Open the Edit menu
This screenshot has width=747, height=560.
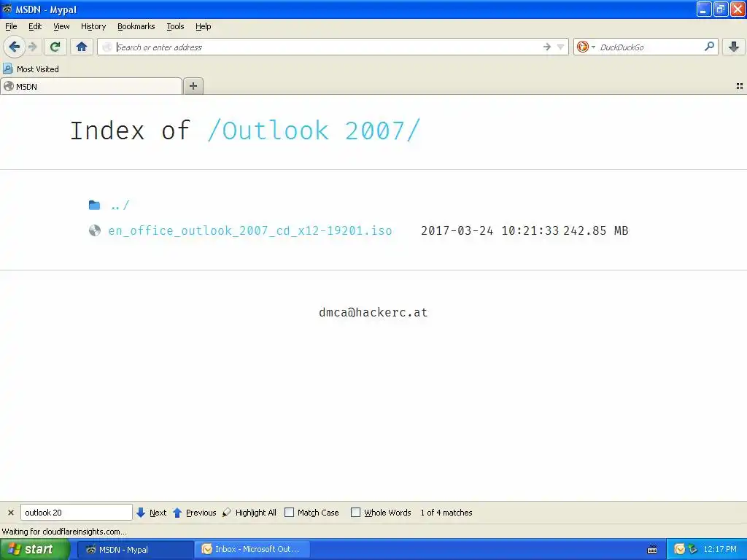pyautogui.click(x=35, y=26)
